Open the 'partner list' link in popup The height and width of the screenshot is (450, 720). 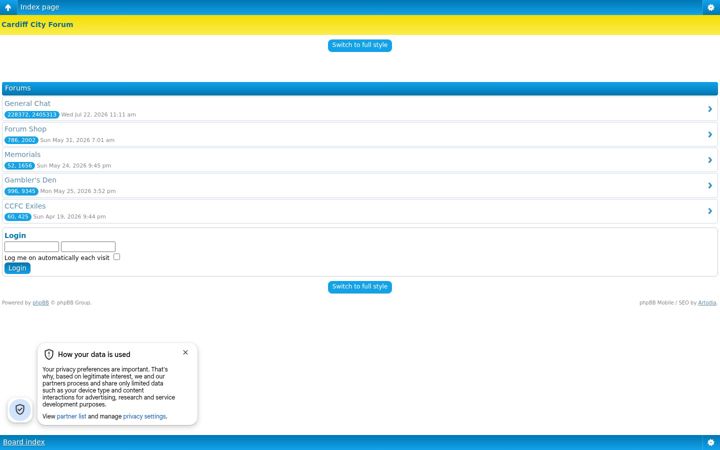71,416
